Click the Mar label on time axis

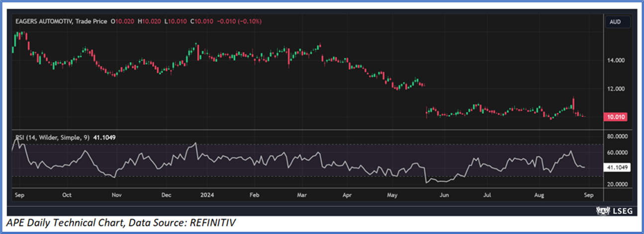click(302, 195)
